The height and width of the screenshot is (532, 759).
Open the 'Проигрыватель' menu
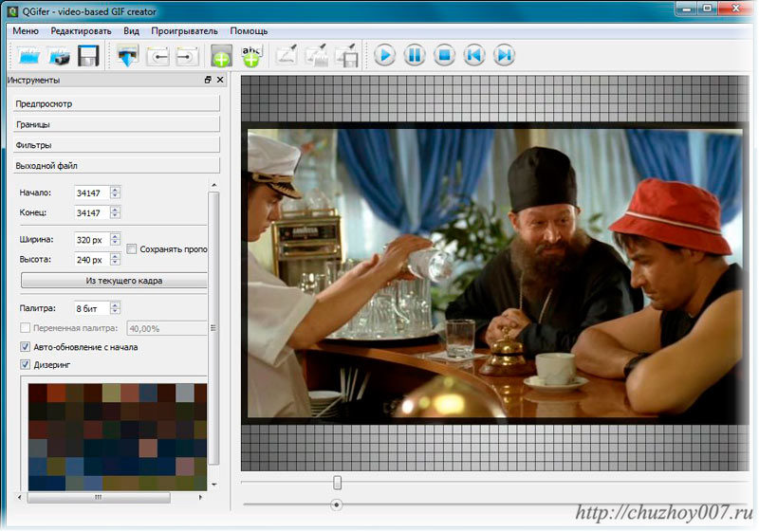coord(184,30)
